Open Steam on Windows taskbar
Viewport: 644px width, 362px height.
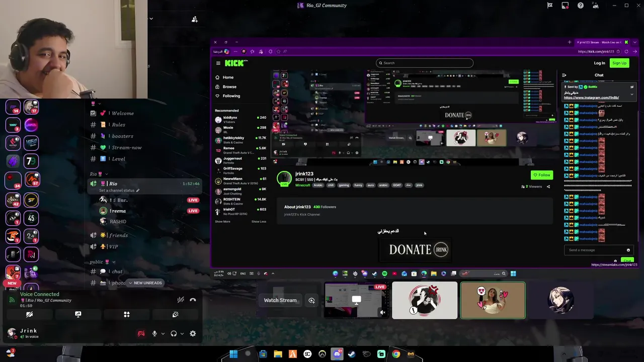click(x=352, y=354)
